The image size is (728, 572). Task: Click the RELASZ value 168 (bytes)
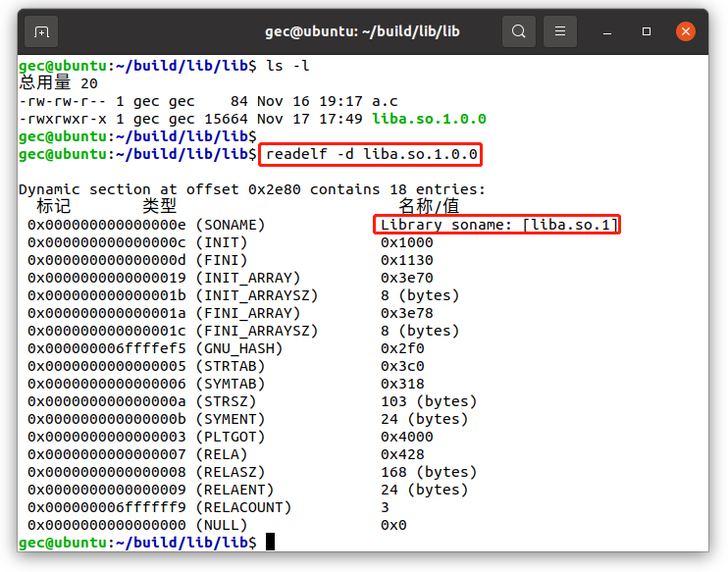point(429,472)
